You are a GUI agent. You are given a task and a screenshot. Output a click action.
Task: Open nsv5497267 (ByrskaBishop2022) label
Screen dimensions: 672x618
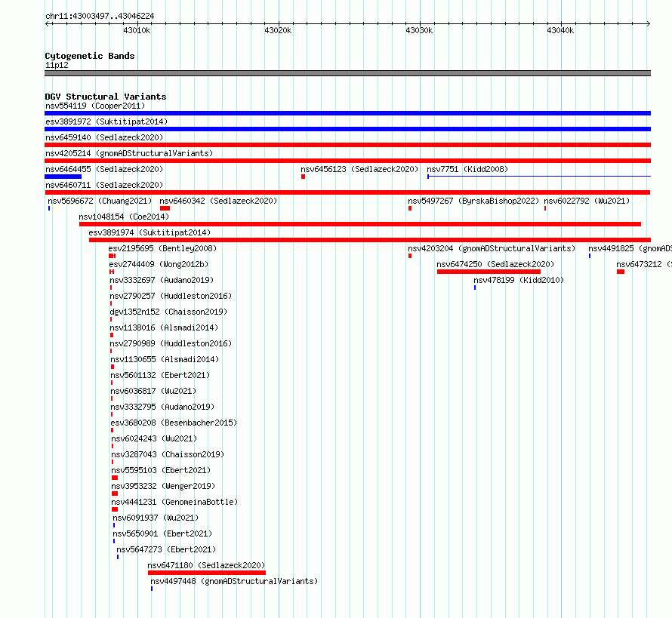473,201
